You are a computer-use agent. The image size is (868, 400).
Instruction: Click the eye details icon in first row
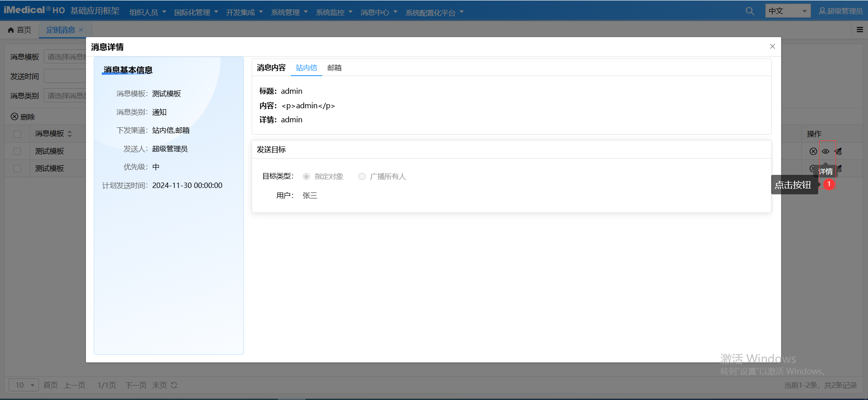tap(825, 152)
